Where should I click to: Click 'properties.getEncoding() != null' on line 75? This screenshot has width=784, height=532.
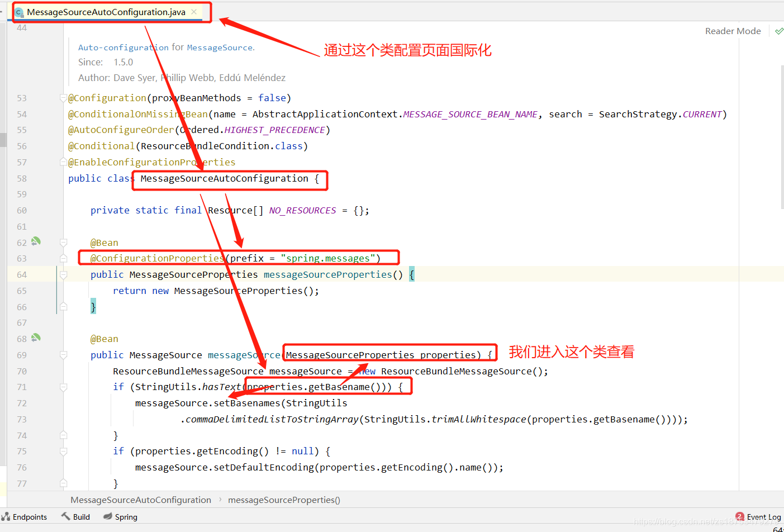[224, 451]
